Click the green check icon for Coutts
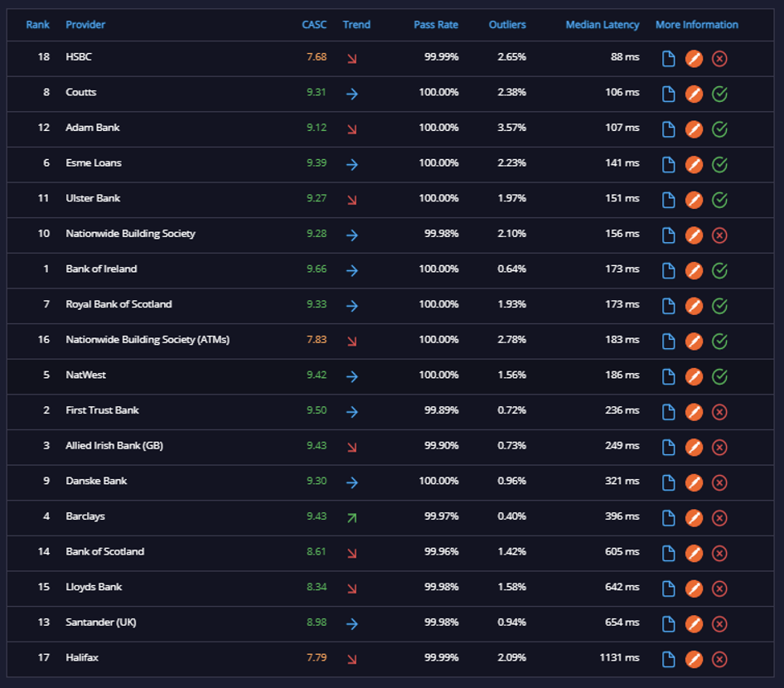This screenshot has width=784, height=688. (x=719, y=94)
